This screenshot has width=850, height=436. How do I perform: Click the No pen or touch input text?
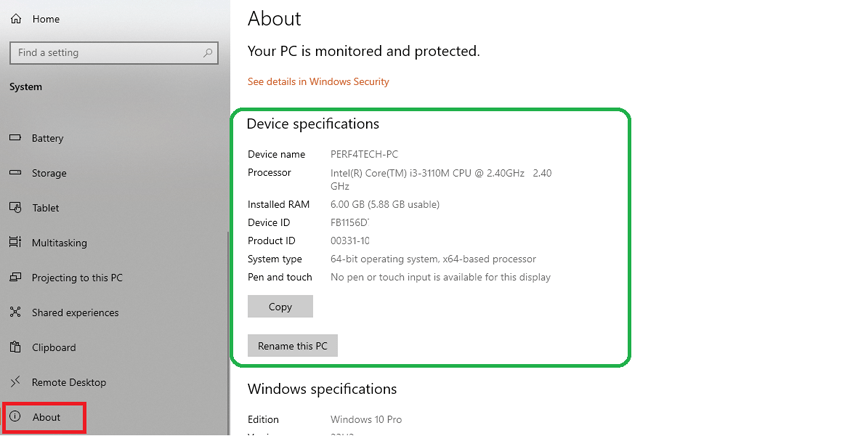[441, 277]
